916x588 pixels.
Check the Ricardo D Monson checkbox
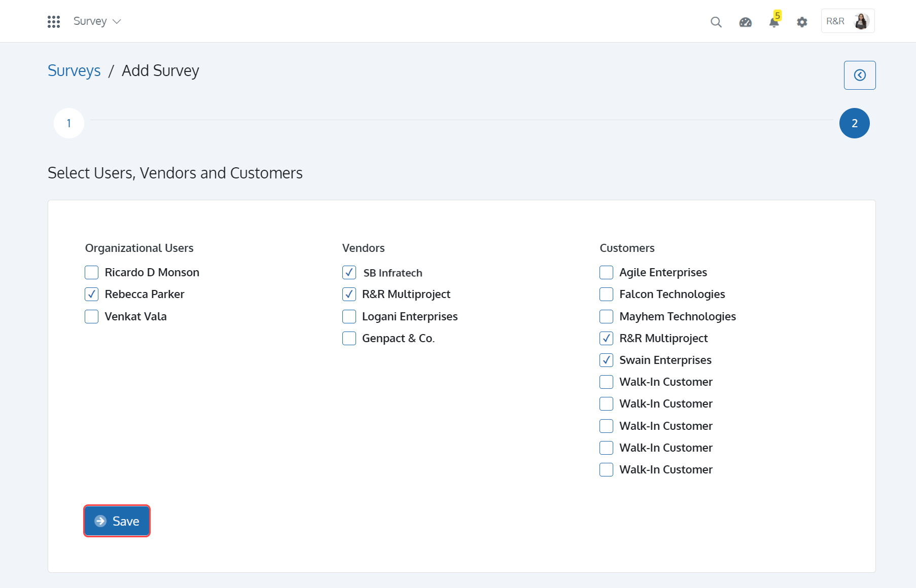click(x=91, y=272)
